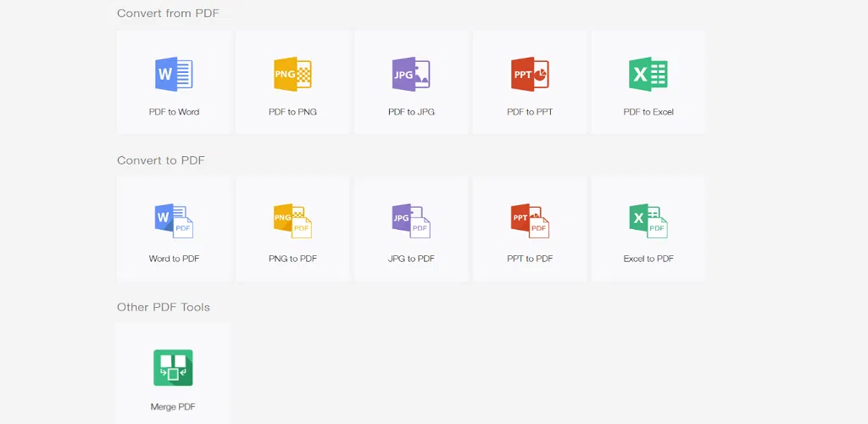Choose the purple JPG icon under Convert from PDF
This screenshot has height=424, width=868.
[x=411, y=74]
